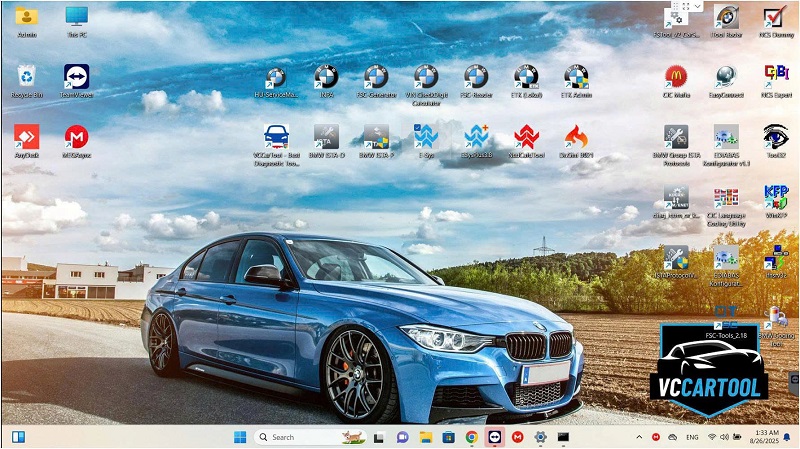Select the BMW Group ISTA Protocols shortcut
800x449 pixels.
(x=676, y=145)
